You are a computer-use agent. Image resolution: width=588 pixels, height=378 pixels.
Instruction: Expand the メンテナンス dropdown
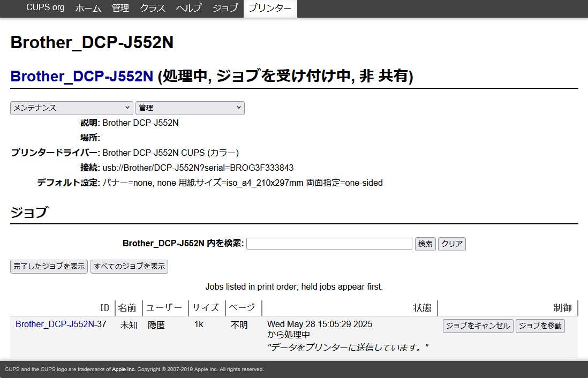click(72, 108)
